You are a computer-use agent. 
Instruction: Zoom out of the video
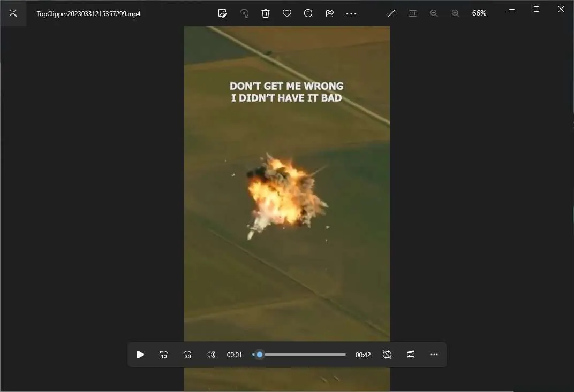pos(434,13)
